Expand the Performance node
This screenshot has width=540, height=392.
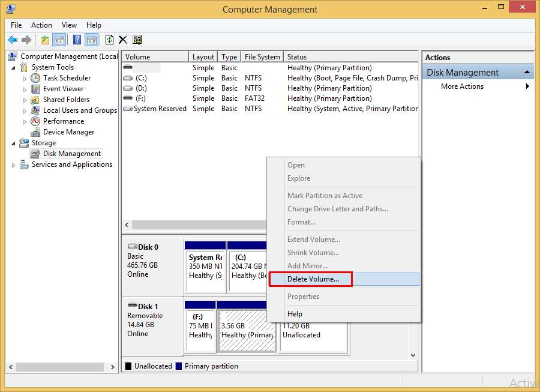pos(25,122)
